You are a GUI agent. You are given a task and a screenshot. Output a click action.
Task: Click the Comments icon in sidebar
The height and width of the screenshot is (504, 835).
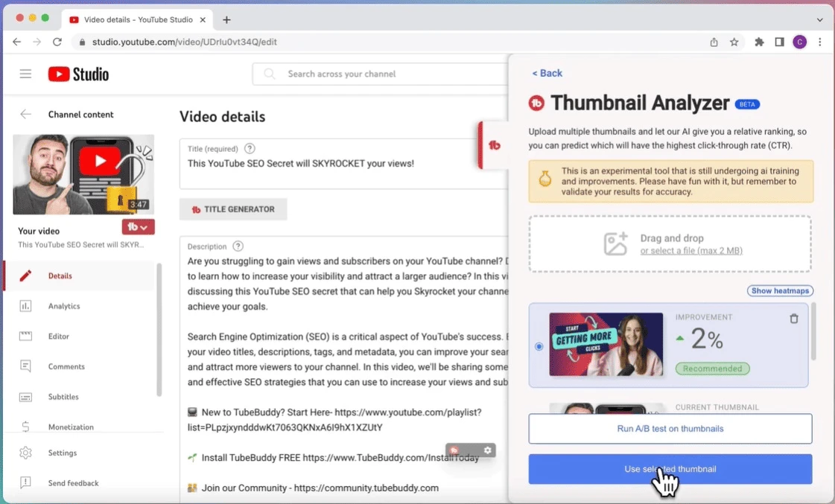tap(25, 366)
